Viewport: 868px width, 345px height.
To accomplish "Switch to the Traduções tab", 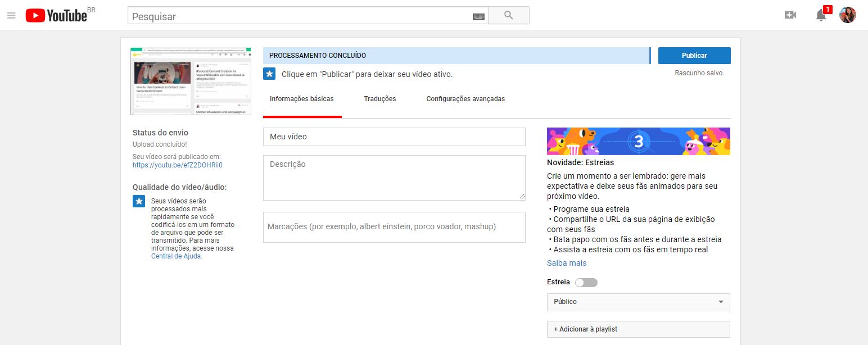I will pos(379,98).
